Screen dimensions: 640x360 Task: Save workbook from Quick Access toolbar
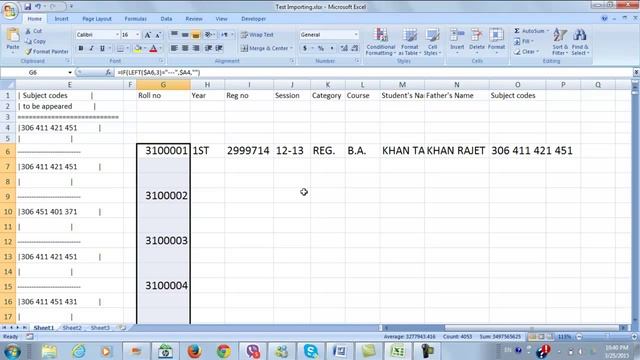tap(27, 7)
